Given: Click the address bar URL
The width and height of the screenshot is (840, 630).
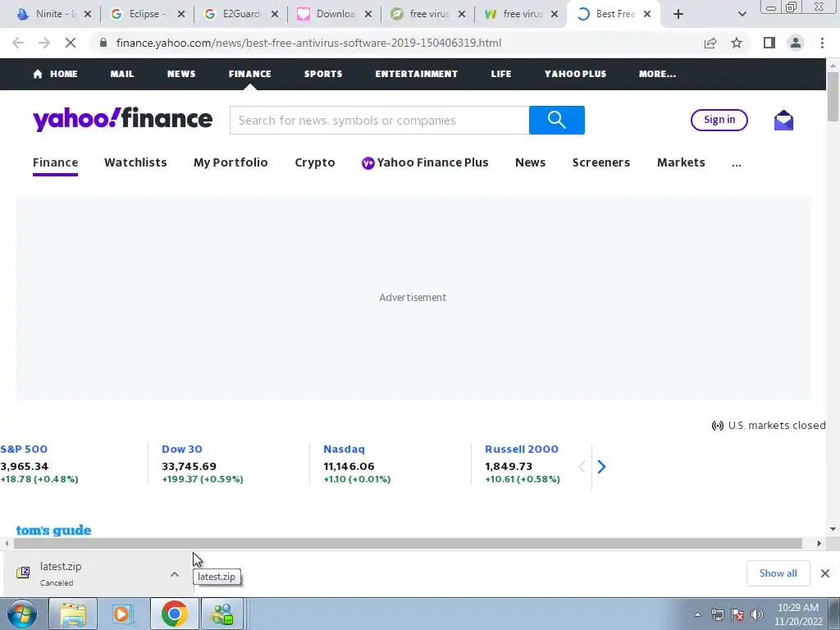Looking at the screenshot, I should (308, 43).
